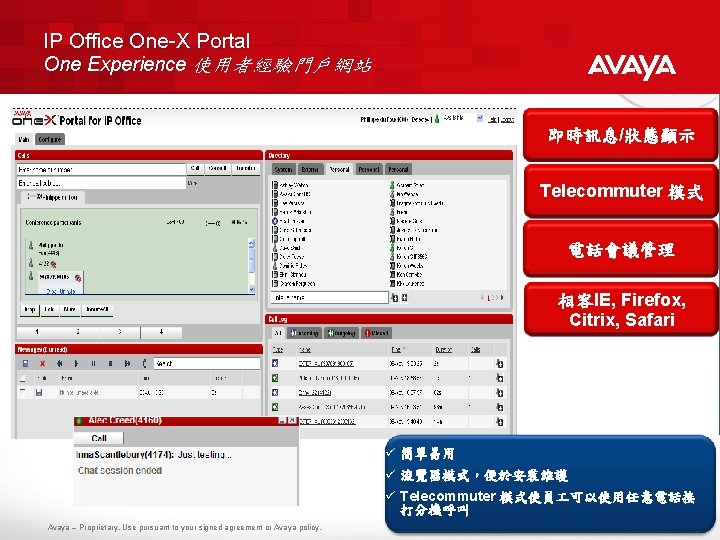Click add-to-directory icon in fourth call log row

(500, 407)
